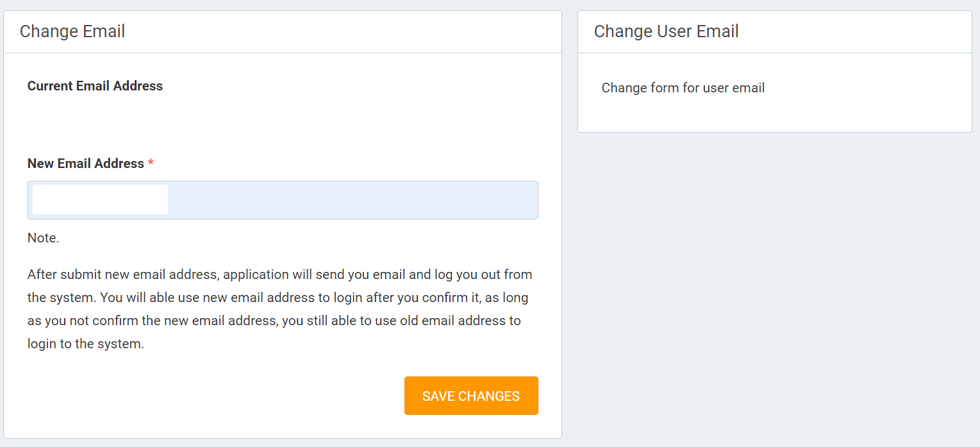The width and height of the screenshot is (980, 447).
Task: Click the line starting "as you not confirm"
Action: click(274, 321)
